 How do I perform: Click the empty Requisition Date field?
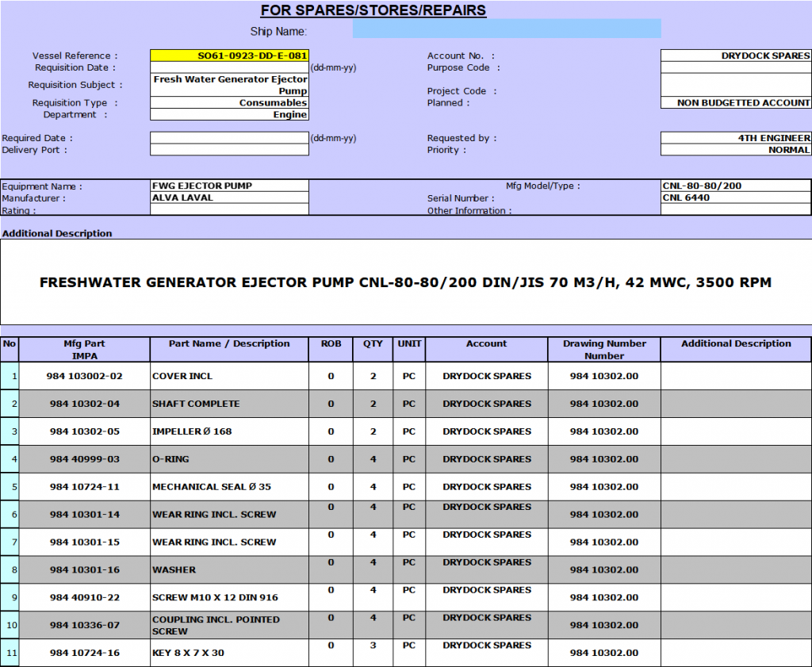tap(229, 68)
